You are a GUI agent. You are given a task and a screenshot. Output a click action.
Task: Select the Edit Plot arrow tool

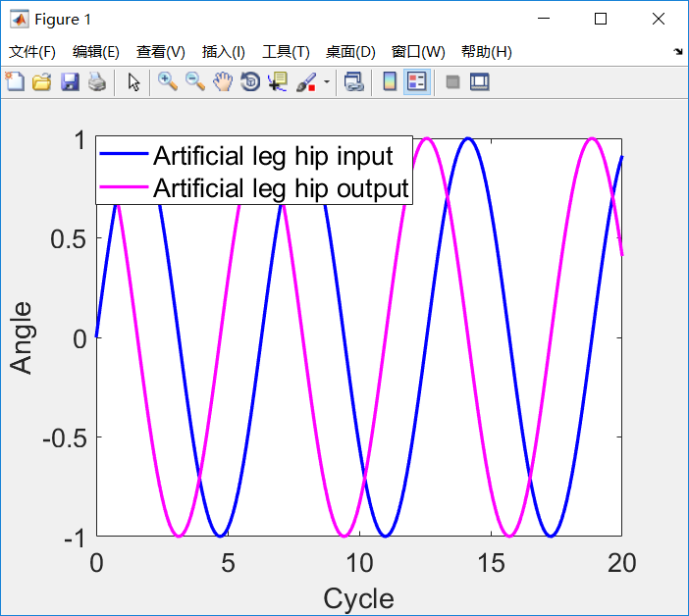click(134, 81)
